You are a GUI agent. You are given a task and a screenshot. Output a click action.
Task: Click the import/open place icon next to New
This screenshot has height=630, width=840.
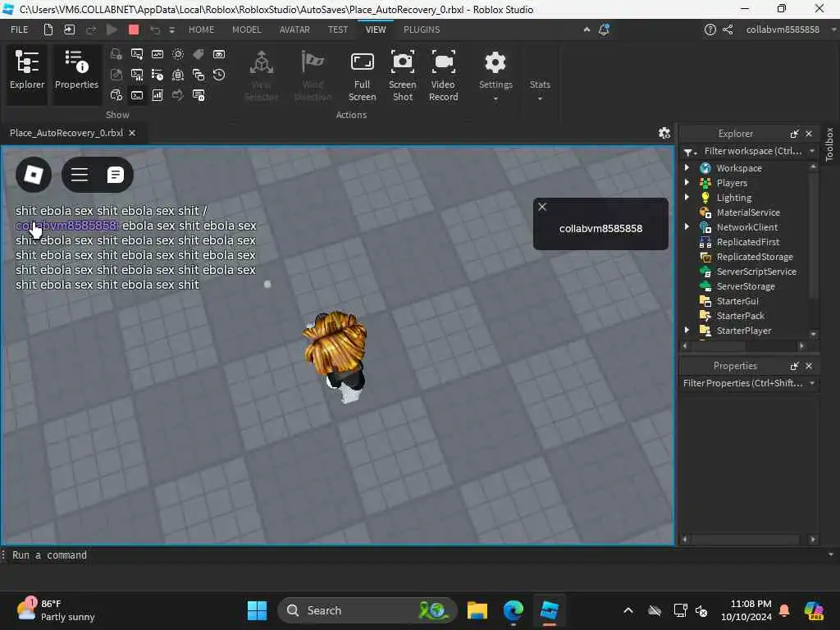pos(70,30)
